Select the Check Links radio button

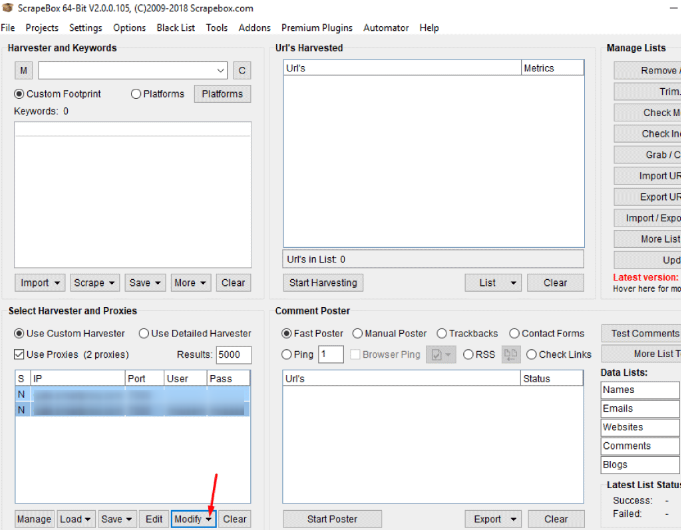click(x=559, y=354)
